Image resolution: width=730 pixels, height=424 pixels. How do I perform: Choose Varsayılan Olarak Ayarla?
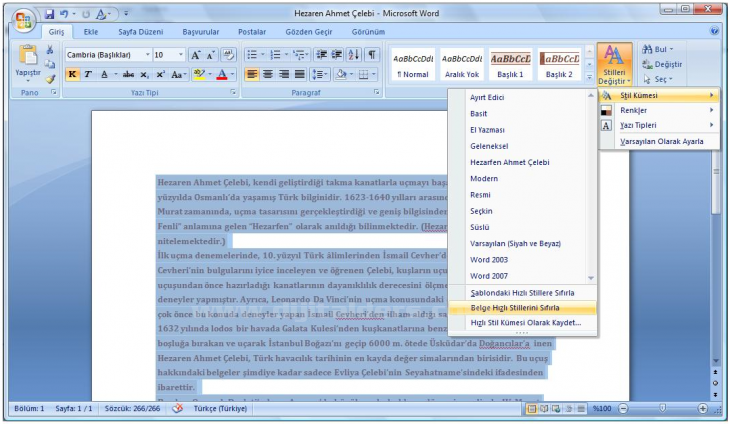tap(658, 141)
